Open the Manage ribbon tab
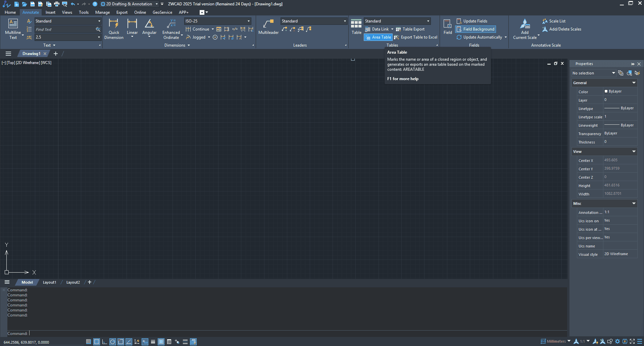 102,12
